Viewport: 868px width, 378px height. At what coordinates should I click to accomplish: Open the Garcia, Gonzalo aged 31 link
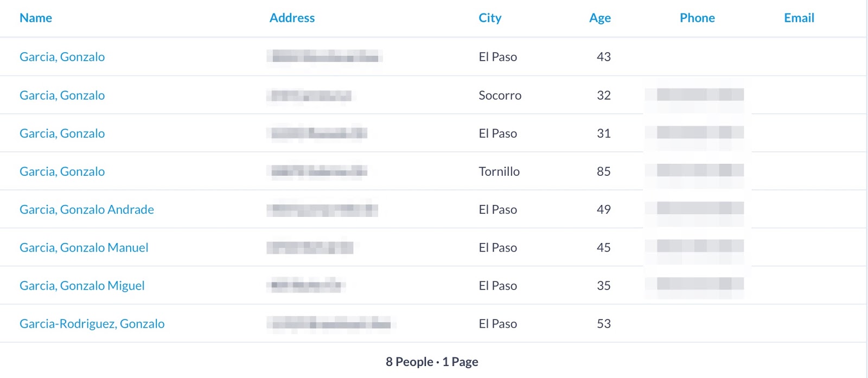[62, 133]
